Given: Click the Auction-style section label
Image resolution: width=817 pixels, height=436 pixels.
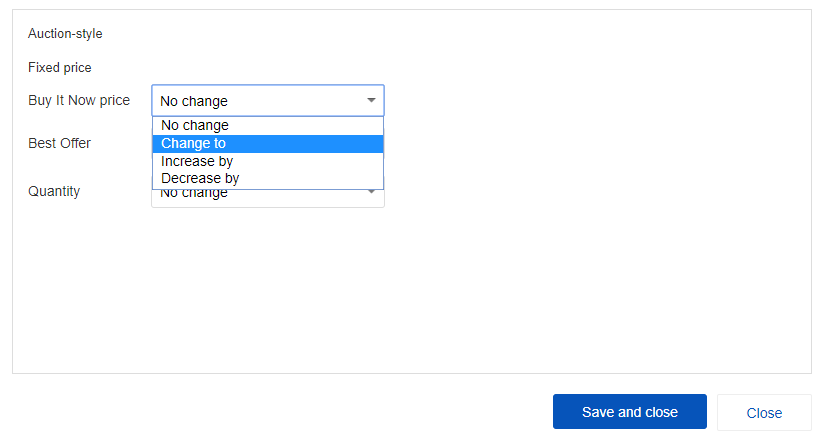Looking at the screenshot, I should click(65, 34).
